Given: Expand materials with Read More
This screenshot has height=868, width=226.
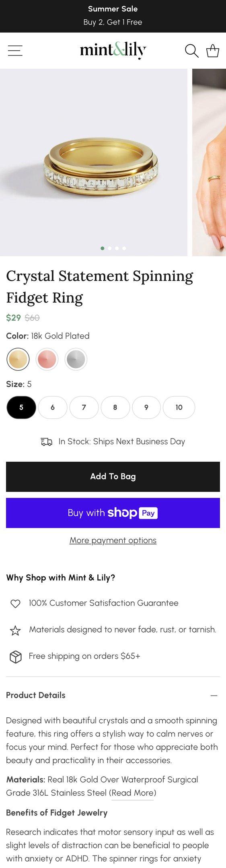Looking at the screenshot, I should click(132, 793).
